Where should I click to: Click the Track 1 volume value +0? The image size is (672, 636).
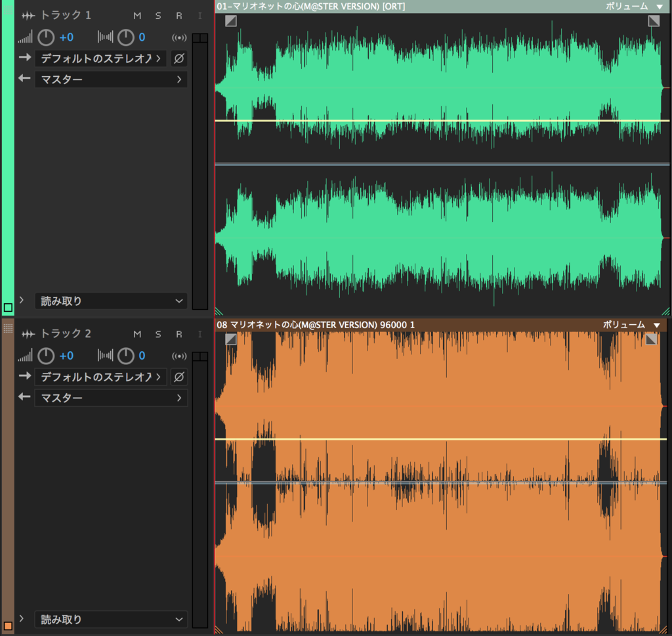pos(66,37)
